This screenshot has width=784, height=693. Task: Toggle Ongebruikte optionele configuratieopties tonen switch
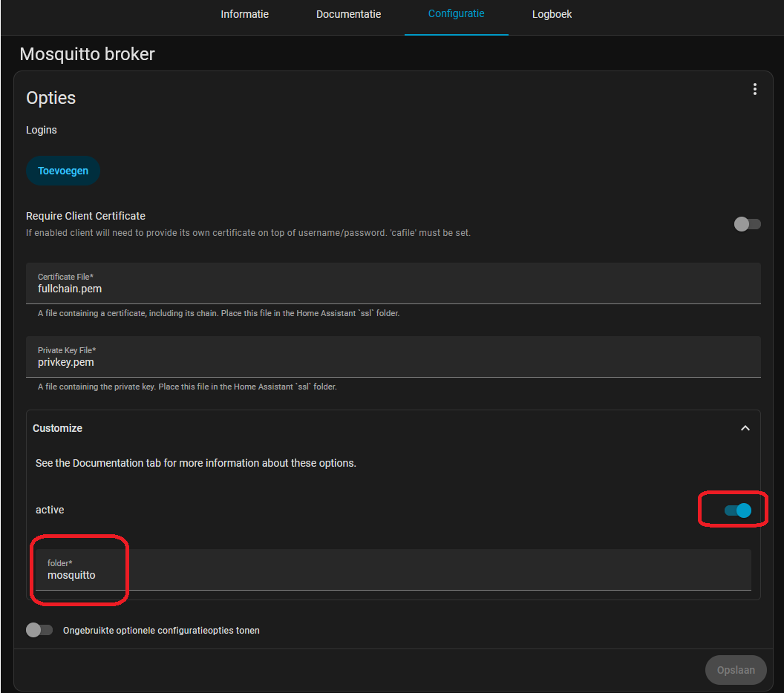pos(39,630)
